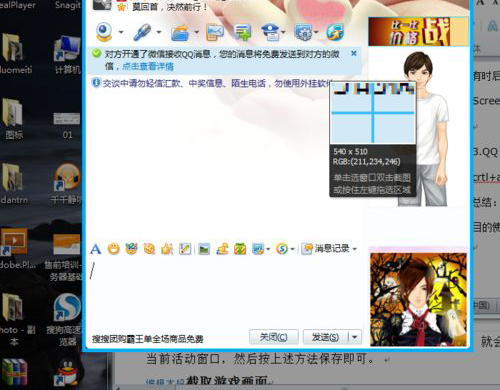Viewport: 500px width, 390px height.
Task: Click the 关闭(C) button
Action: pos(274,337)
